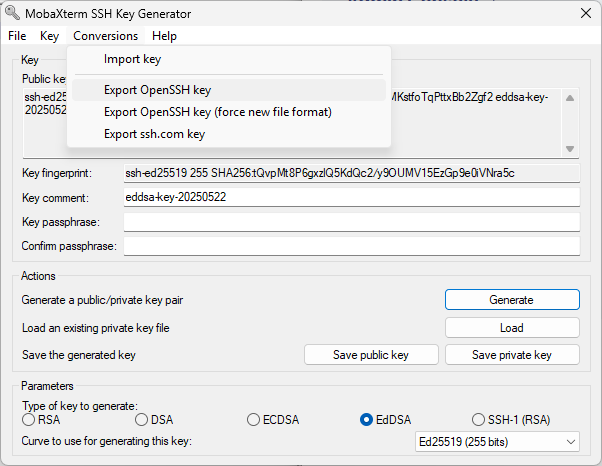The image size is (602, 466).
Task: Select Export OpenSSH key menu entry
Action: (229, 90)
